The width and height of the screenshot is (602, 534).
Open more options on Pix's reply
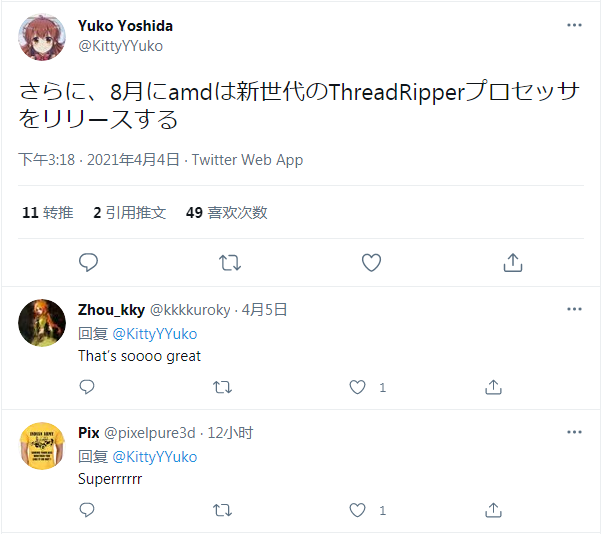tap(574, 432)
